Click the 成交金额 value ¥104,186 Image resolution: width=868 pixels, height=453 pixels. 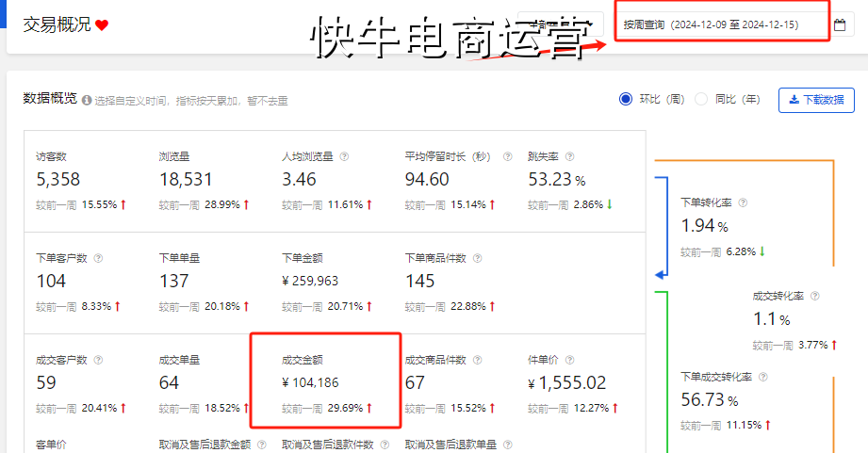[310, 382]
